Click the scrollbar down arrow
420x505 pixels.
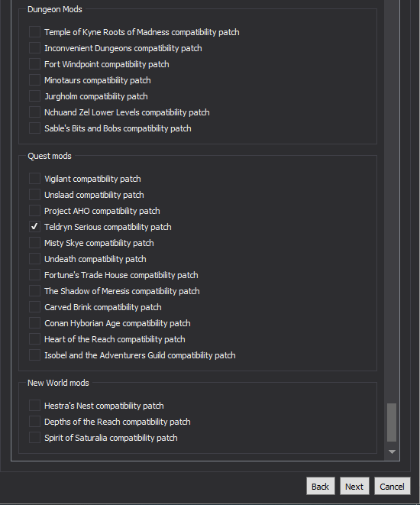point(392,452)
